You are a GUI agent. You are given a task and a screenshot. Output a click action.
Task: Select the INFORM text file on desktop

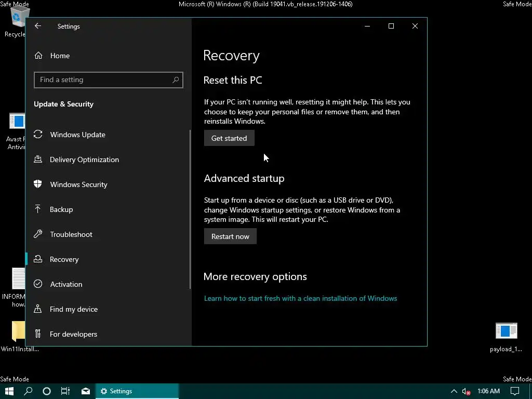pyautogui.click(x=14, y=288)
